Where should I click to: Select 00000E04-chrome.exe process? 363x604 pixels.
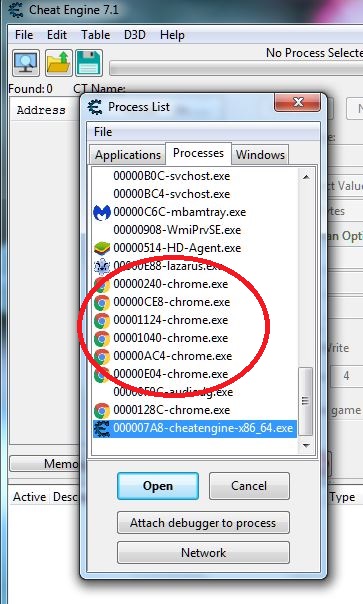point(171,374)
